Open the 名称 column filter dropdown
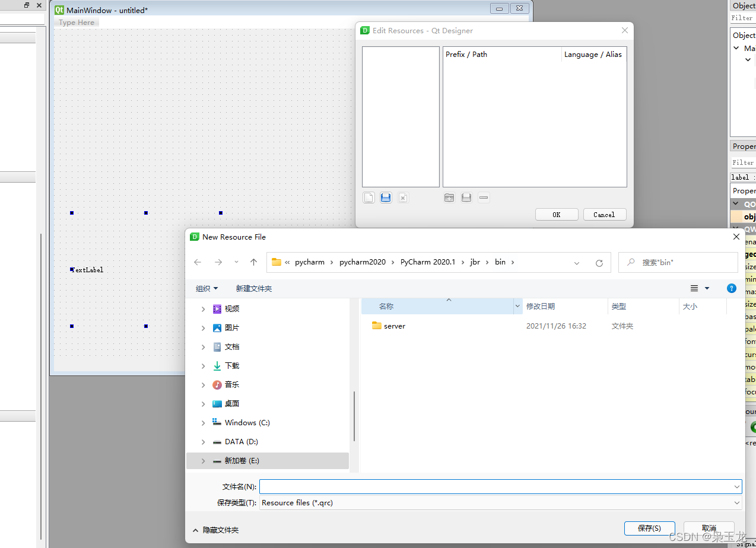Viewport: 756px width, 548px height. [517, 306]
